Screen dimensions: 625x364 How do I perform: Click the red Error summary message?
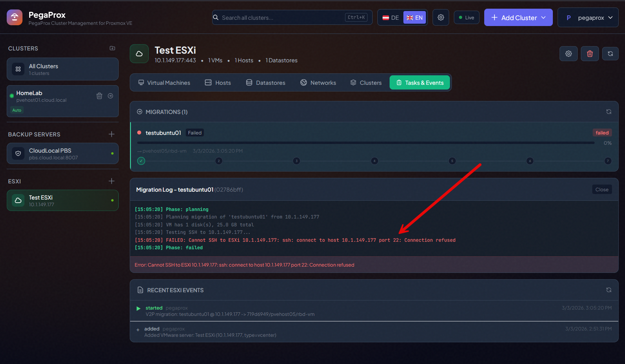(x=244, y=265)
